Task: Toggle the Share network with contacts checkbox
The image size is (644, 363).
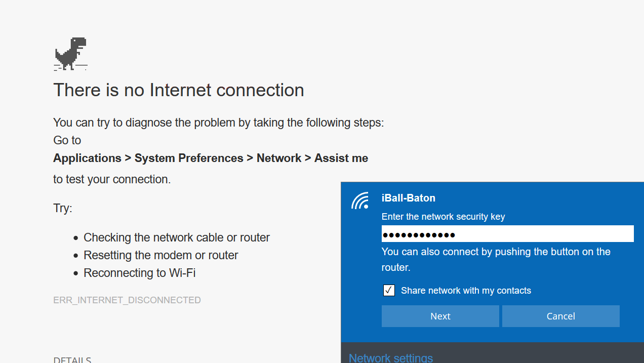Action: pos(389,291)
